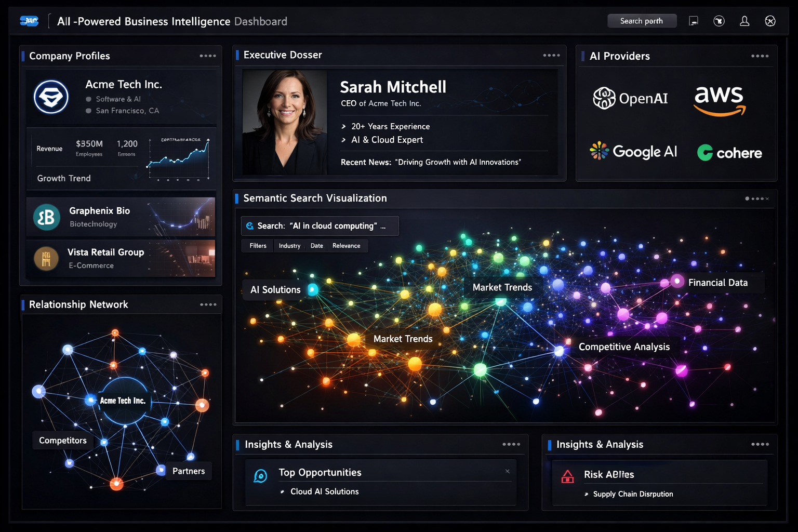Select the Partners network label
This screenshot has height=532, width=798.
pyautogui.click(x=189, y=471)
